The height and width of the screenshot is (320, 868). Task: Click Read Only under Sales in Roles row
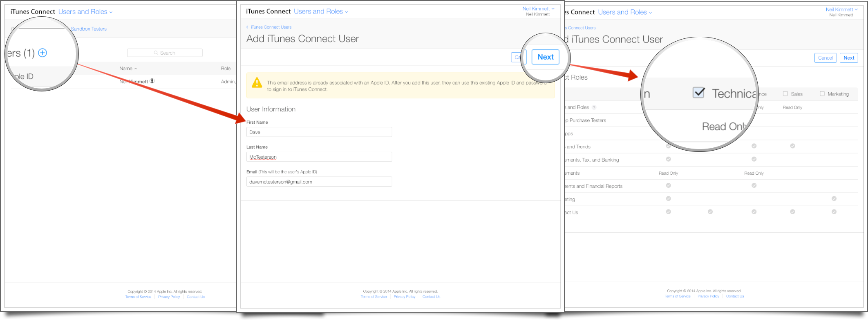[x=792, y=108]
